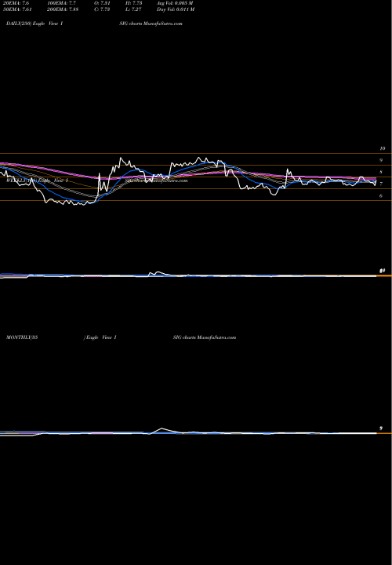This screenshot has width=392, height=565.
Task: Open the SIG charts MunafaSutra.com label in monthly chart
Action: point(205,337)
